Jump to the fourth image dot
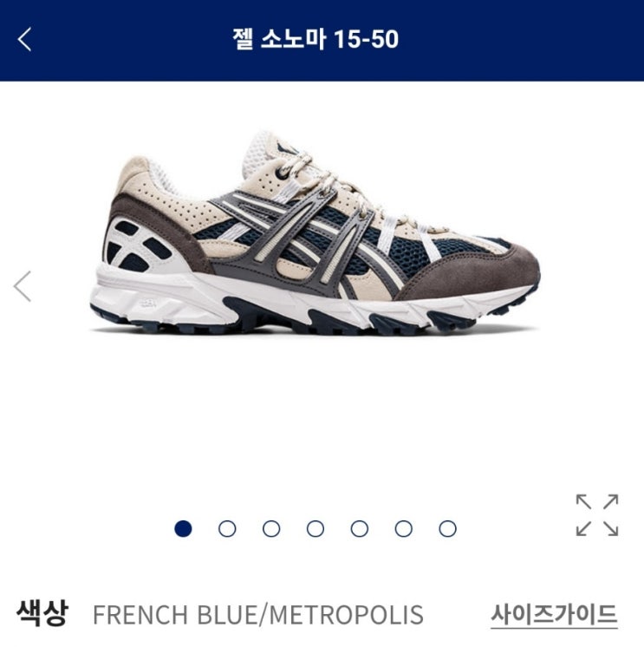The image size is (644, 647). click(315, 528)
